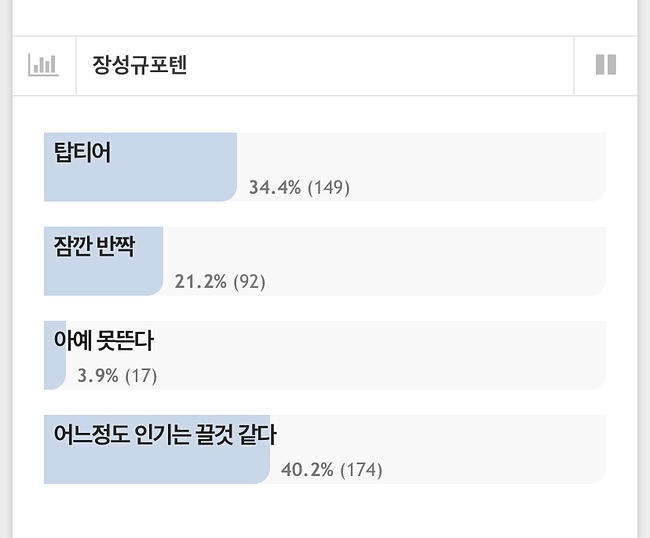Choose the 어느정도 인기는 끌것 같다 option label

pyautogui.click(x=165, y=435)
